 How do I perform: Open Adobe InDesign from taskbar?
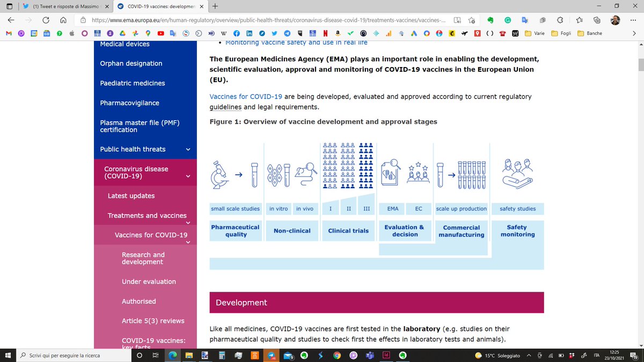tap(386, 355)
